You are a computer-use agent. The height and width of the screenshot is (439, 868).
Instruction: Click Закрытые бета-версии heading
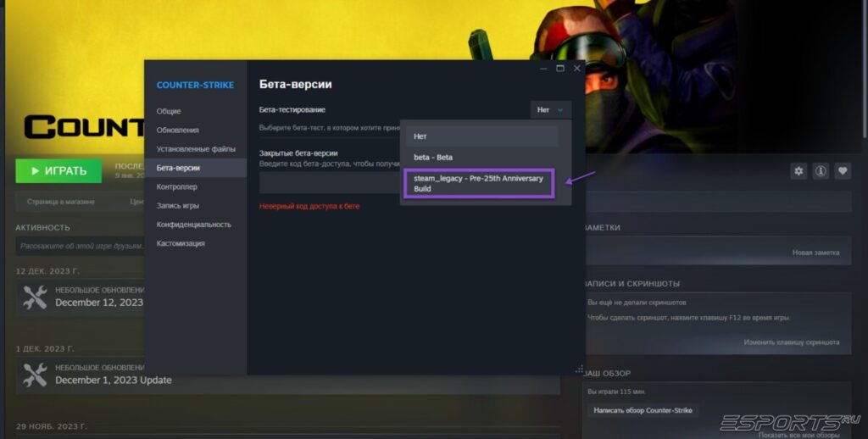[298, 153]
